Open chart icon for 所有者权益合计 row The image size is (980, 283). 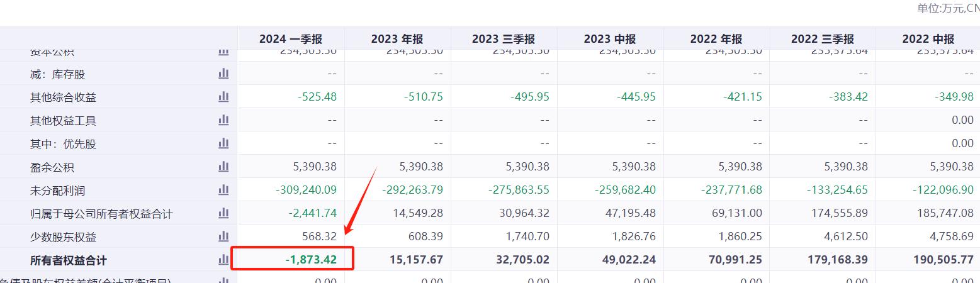tap(223, 260)
